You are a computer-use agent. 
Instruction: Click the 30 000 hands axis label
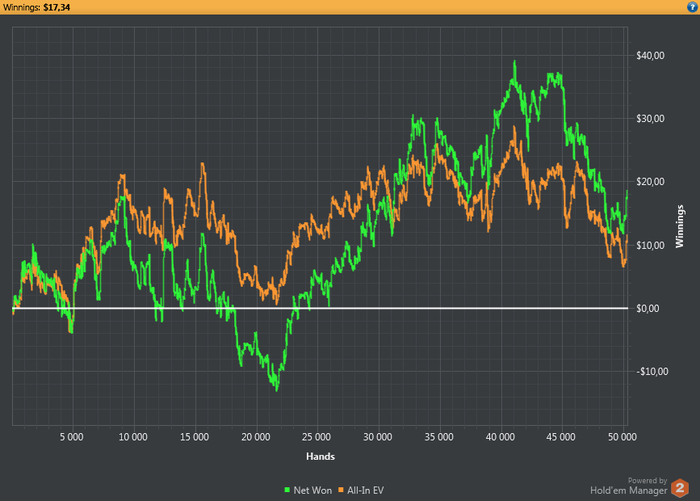tap(378, 437)
